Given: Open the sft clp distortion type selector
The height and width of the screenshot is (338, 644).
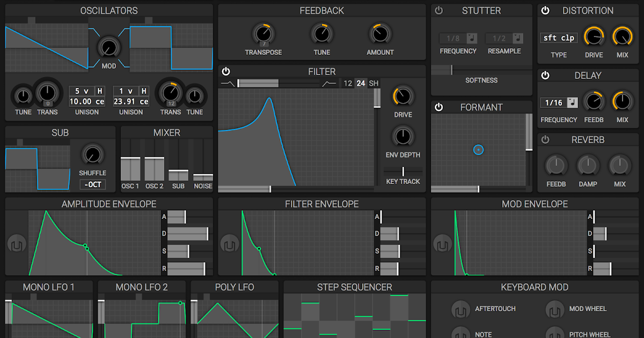Looking at the screenshot, I should coord(558,38).
